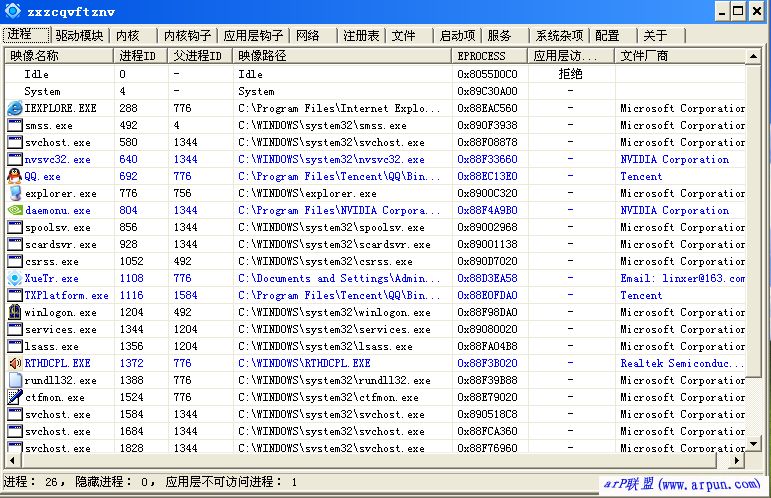The height and width of the screenshot is (498, 771).
Task: Click parent ID 756 of explorer.exe
Action: point(182,193)
